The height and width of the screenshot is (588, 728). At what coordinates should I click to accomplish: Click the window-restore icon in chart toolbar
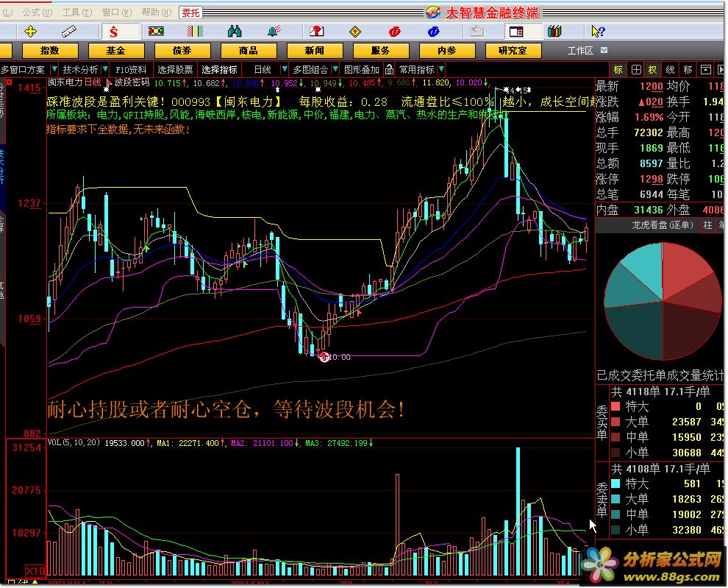tap(706, 70)
